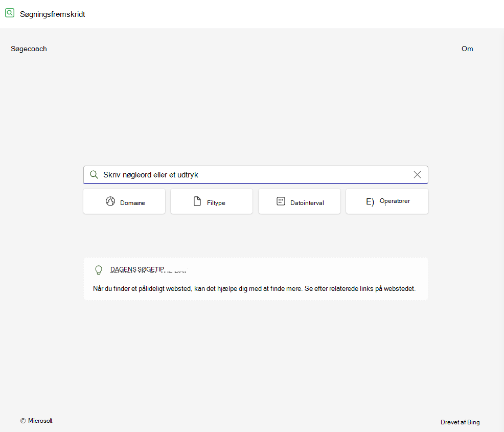The width and height of the screenshot is (504, 432).
Task: Click the search tip paragraph text
Action: 254,289
